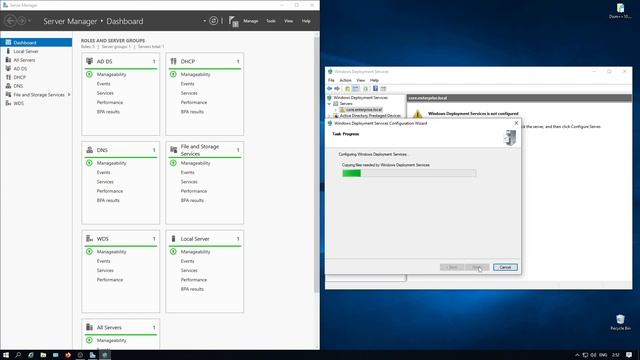Open the dropdown arrow left of refresh icon
This screenshot has height=360, width=640.
[x=204, y=20]
